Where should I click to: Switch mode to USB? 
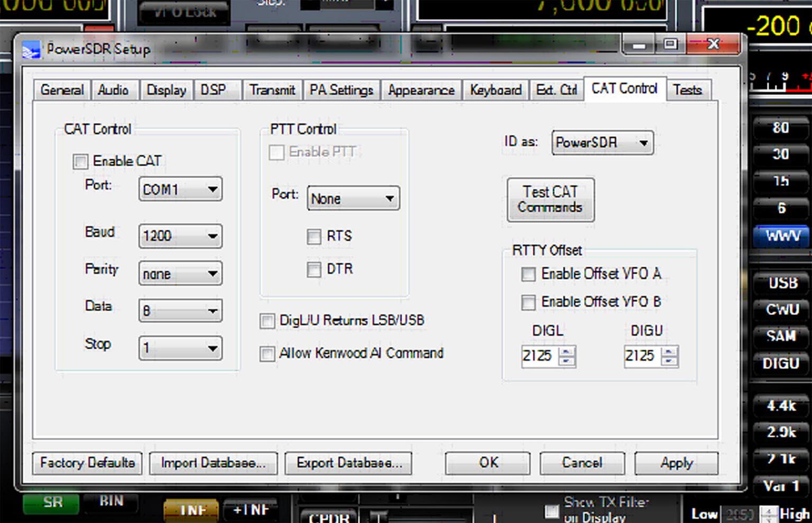point(782,283)
